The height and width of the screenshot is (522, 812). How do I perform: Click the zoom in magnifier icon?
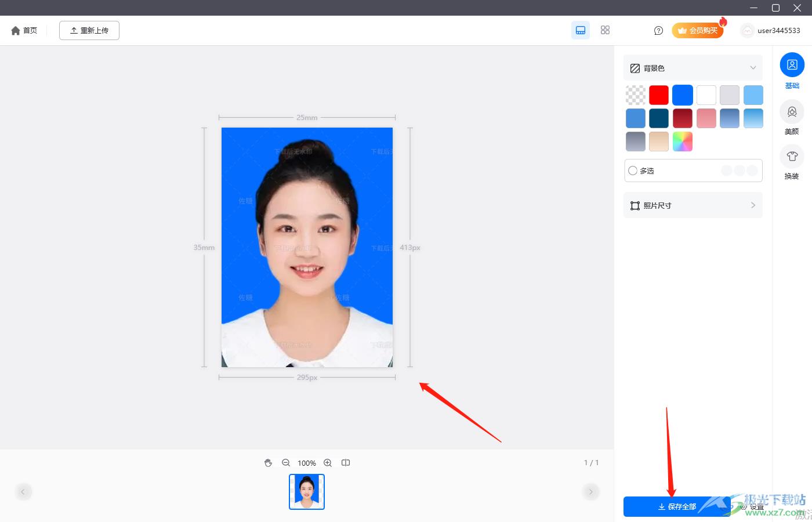(328, 463)
